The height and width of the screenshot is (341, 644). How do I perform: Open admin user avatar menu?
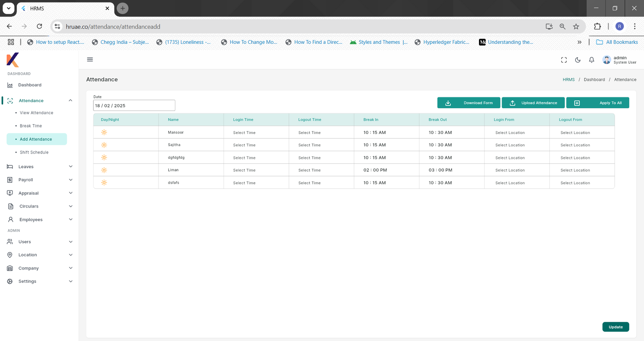(607, 60)
